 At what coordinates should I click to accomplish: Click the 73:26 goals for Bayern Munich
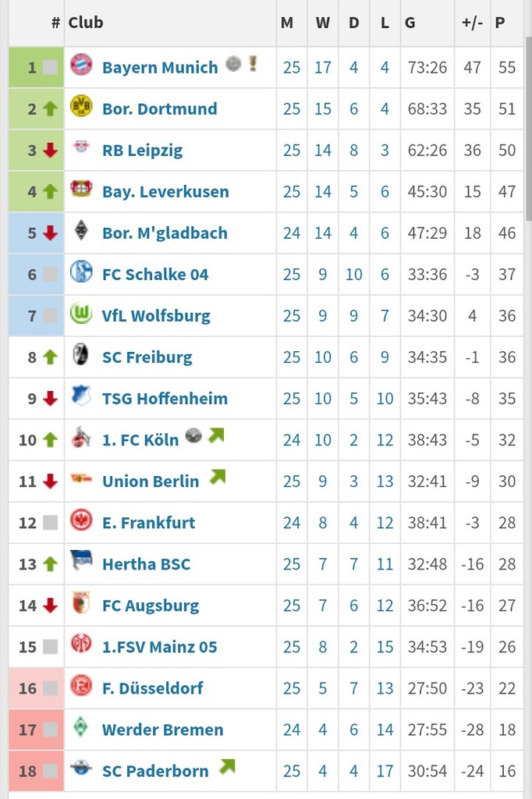pyautogui.click(x=427, y=67)
